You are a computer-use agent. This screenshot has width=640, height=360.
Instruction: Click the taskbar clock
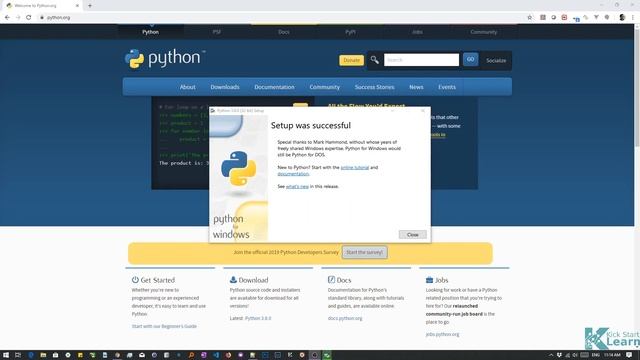click(612, 355)
